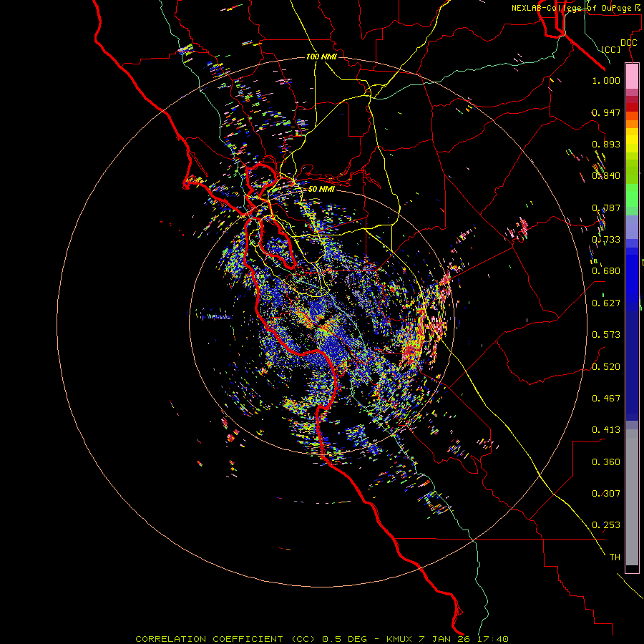The height and width of the screenshot is (644, 644).
Task: Pick the red segment of the color bar
Action: pyautogui.click(x=632, y=107)
